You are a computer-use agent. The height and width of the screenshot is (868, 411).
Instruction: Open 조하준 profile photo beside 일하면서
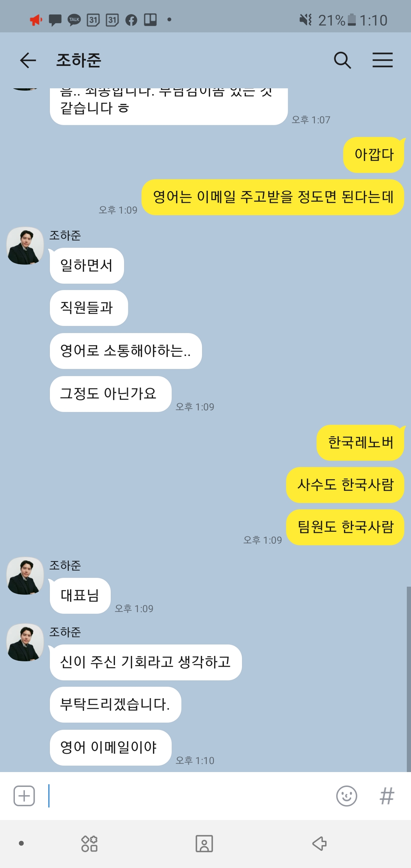click(x=25, y=246)
